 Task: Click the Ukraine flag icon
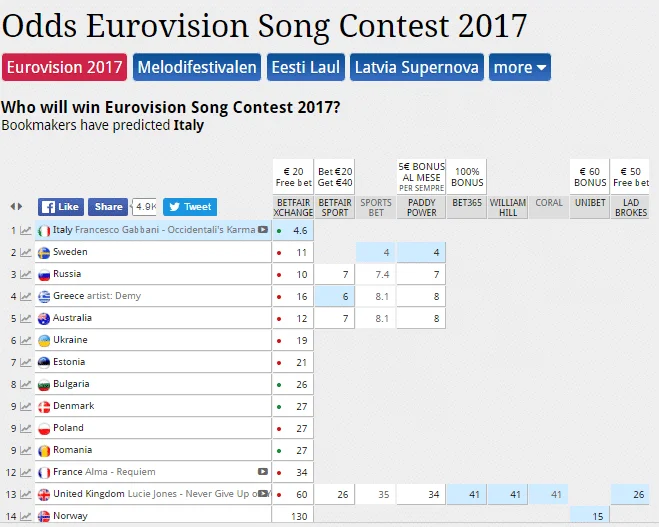(x=44, y=341)
